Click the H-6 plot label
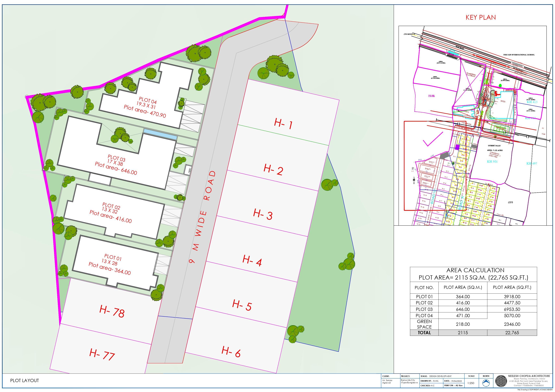 click(231, 352)
